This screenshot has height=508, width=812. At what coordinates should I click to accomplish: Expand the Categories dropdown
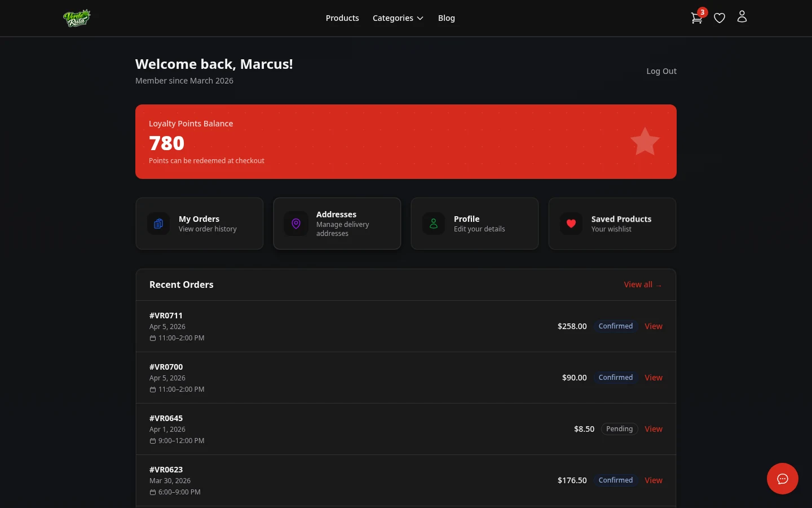pyautogui.click(x=398, y=17)
